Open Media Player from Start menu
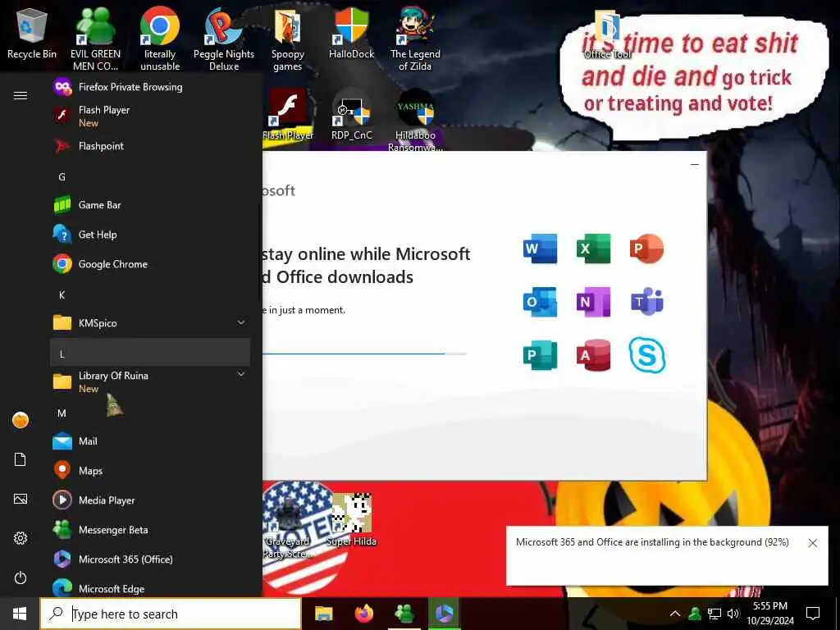Image resolution: width=840 pixels, height=630 pixels. tap(150, 500)
